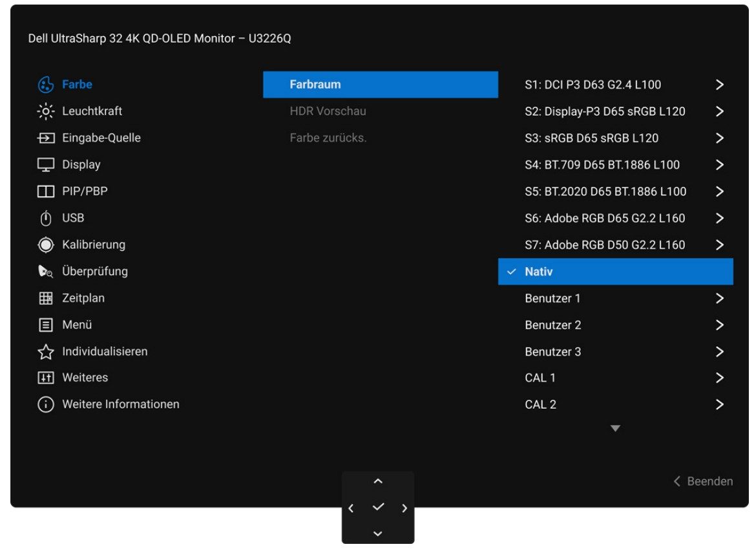
Task: Open Weitere Informationen menu
Action: (121, 404)
